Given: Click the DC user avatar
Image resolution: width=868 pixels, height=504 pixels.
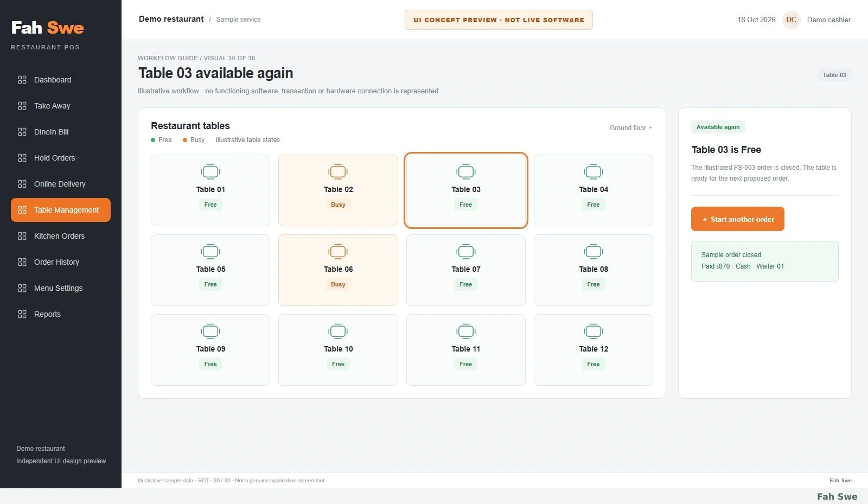Looking at the screenshot, I should coord(792,20).
